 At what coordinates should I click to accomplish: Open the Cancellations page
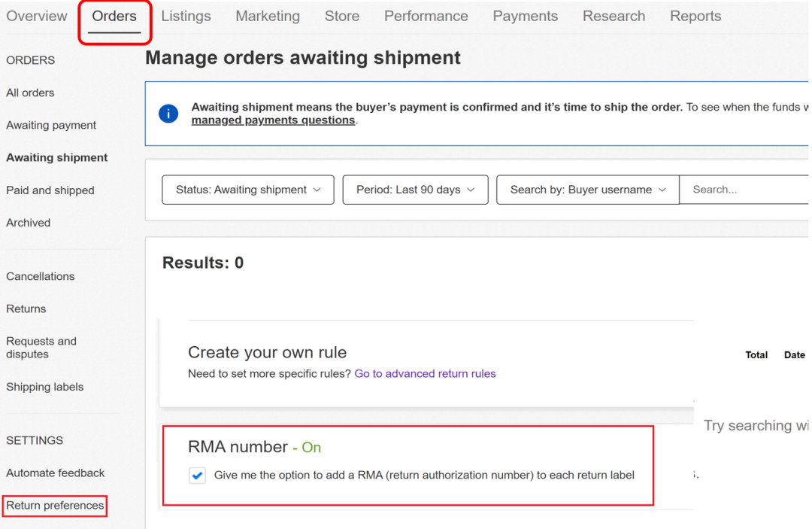click(41, 277)
